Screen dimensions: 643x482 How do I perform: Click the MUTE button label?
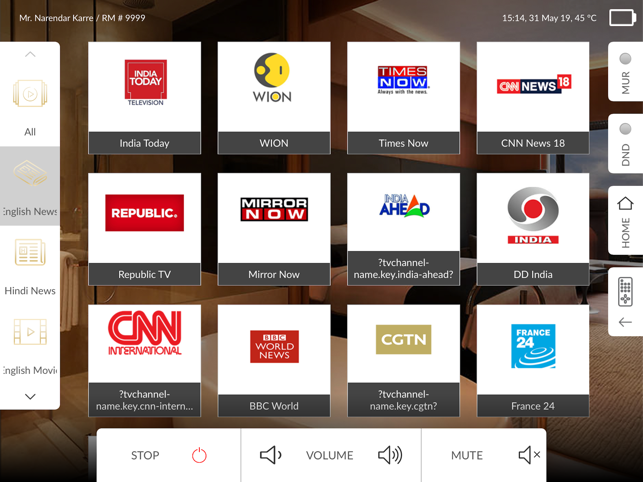click(467, 455)
